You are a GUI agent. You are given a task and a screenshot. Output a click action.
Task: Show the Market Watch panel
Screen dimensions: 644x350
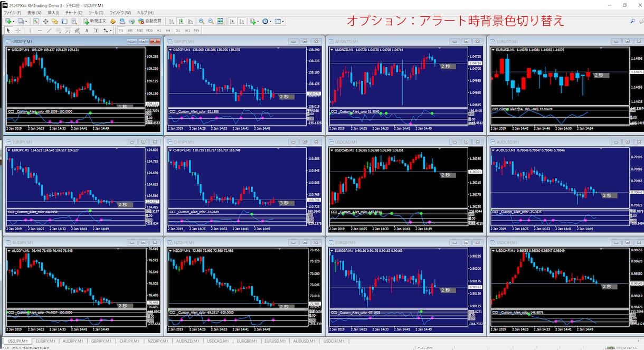pos(36,21)
